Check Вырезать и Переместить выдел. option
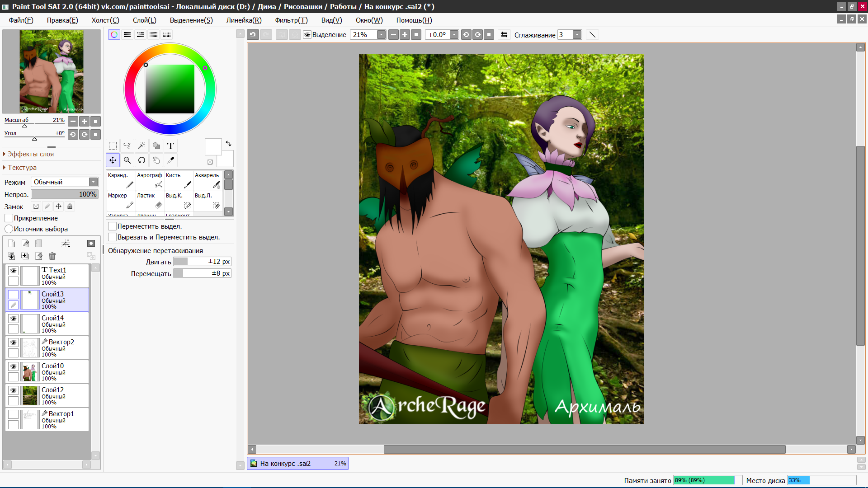Image resolution: width=868 pixels, height=488 pixels. [x=113, y=237]
